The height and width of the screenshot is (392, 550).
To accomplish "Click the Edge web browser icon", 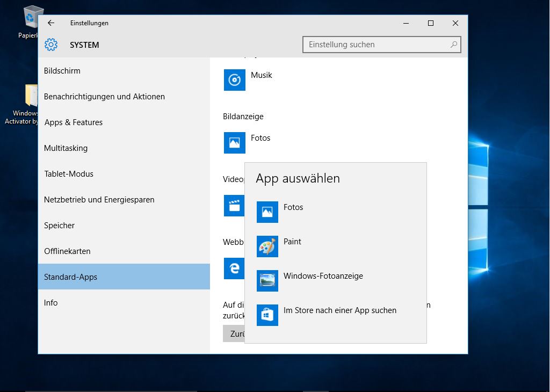I will tap(234, 268).
